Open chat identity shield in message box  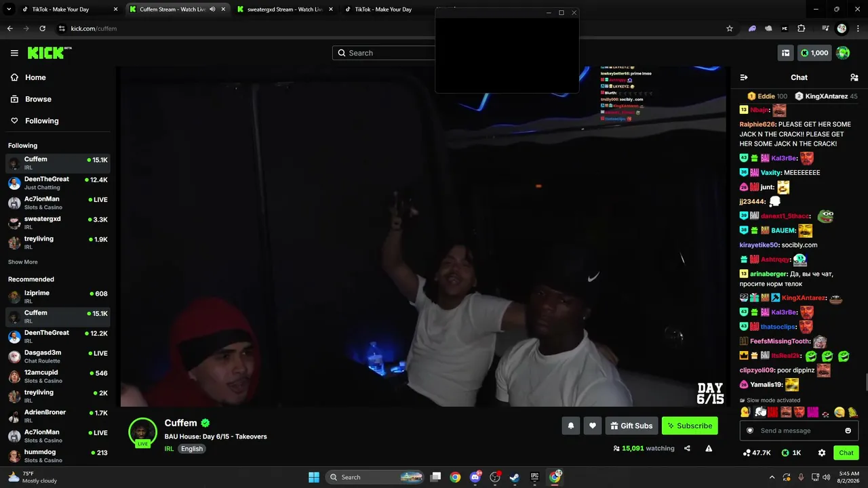pyautogui.click(x=750, y=430)
